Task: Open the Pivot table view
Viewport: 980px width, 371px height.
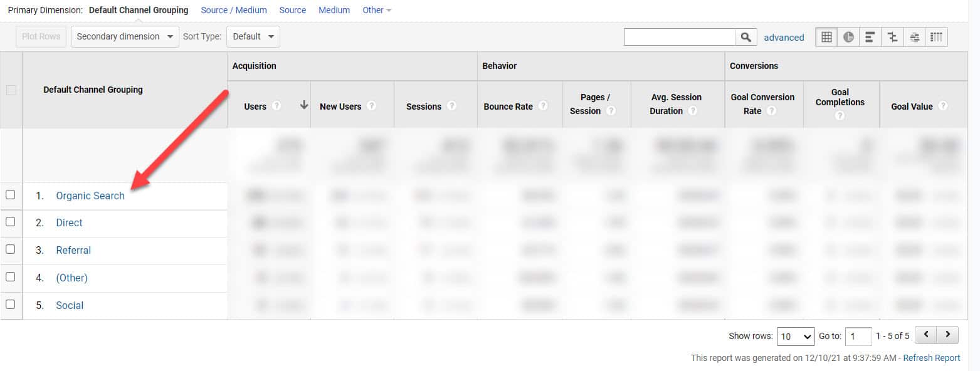Action: (x=937, y=37)
